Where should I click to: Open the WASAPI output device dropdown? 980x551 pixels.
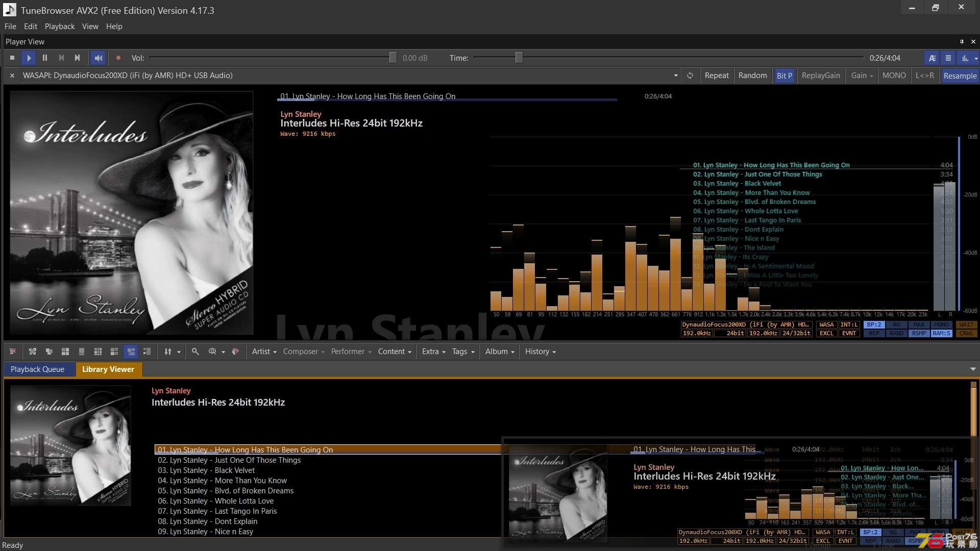coord(676,76)
